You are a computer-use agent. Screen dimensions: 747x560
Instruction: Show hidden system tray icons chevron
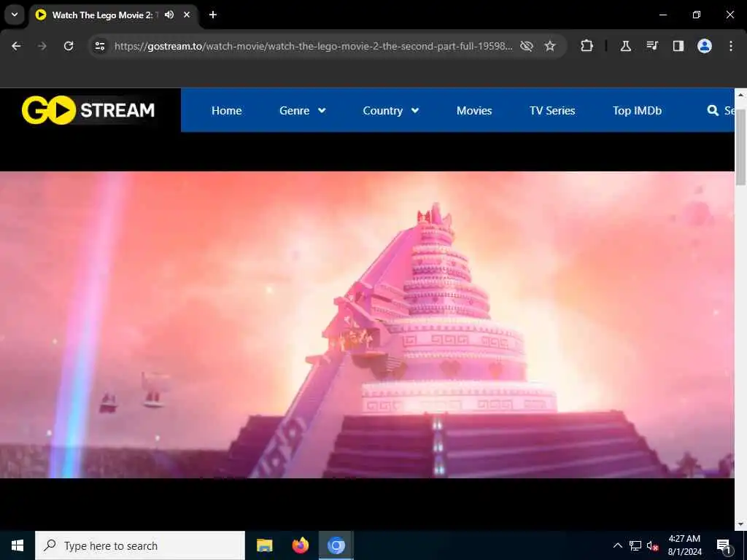(617, 545)
